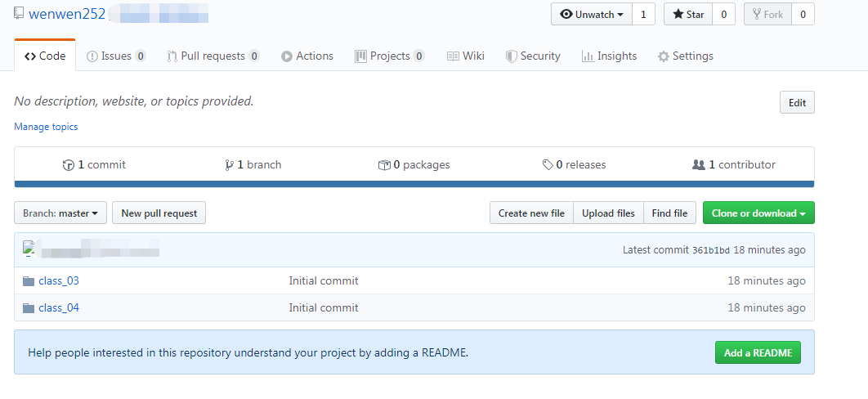Star this repository
This screenshot has height=399, width=868.
point(688,15)
